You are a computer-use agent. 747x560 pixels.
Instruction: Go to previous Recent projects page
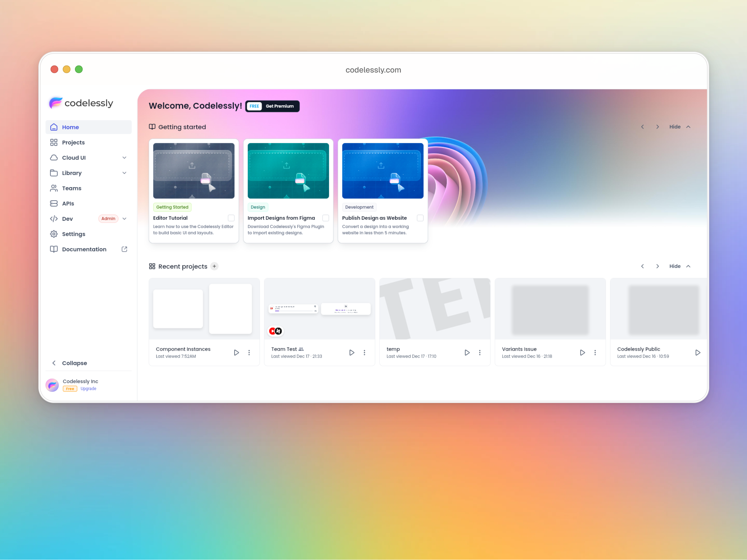[642, 267]
